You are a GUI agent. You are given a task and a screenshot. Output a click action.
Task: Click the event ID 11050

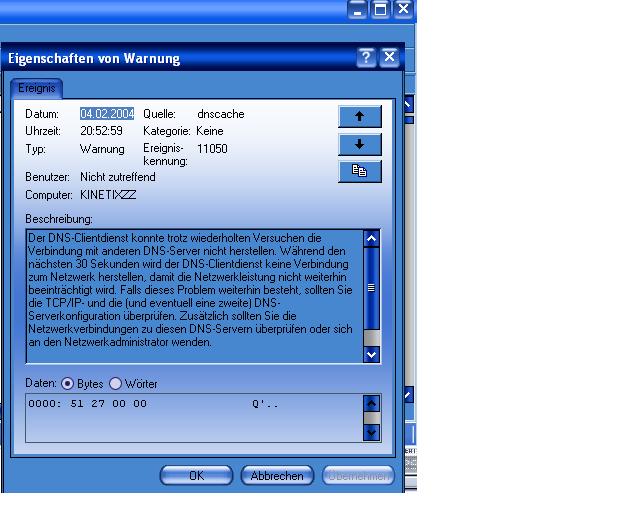click(212, 149)
